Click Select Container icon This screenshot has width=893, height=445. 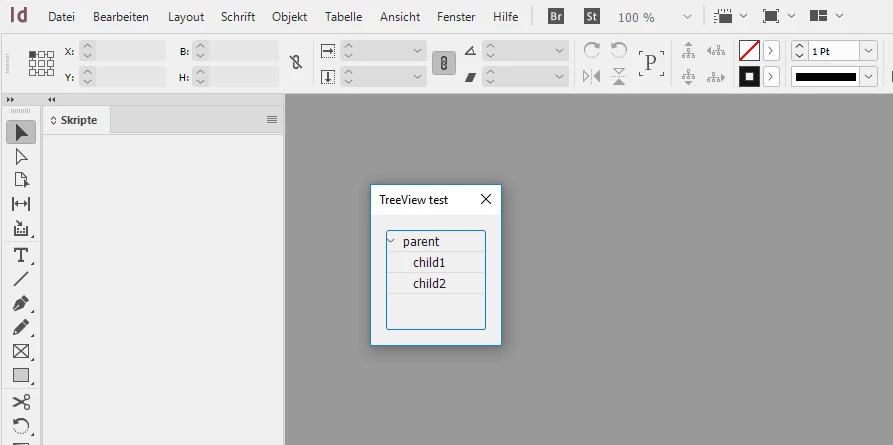click(689, 51)
